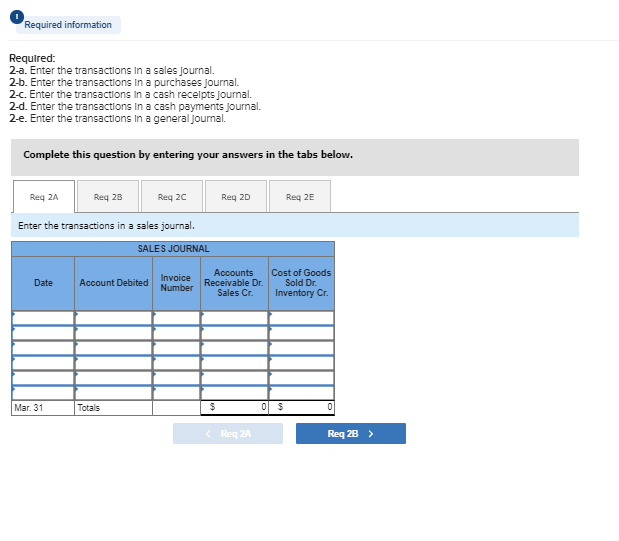Select fourth row Accounts Receivable Dr. cell
This screenshot has width=619, height=541.
point(234,363)
